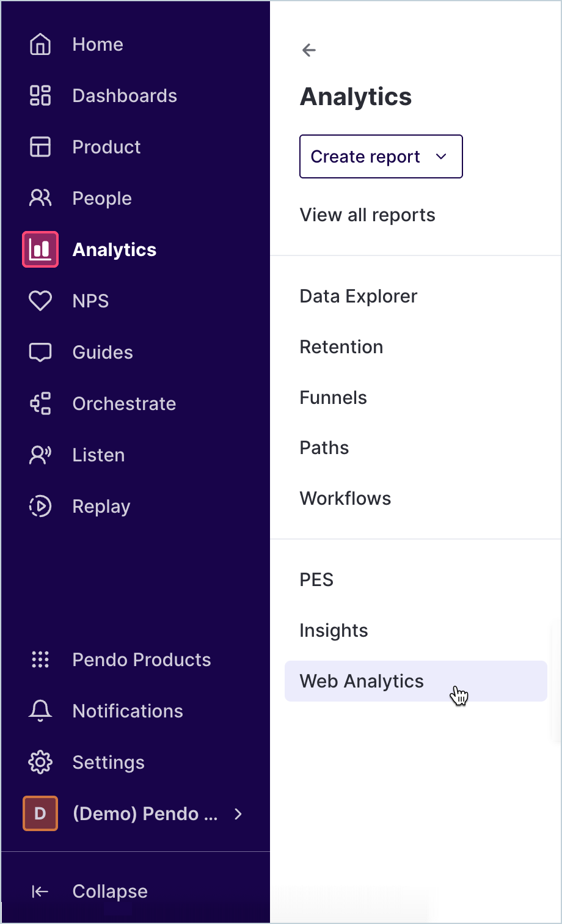
Task: Open Data Explorer
Action: [359, 296]
